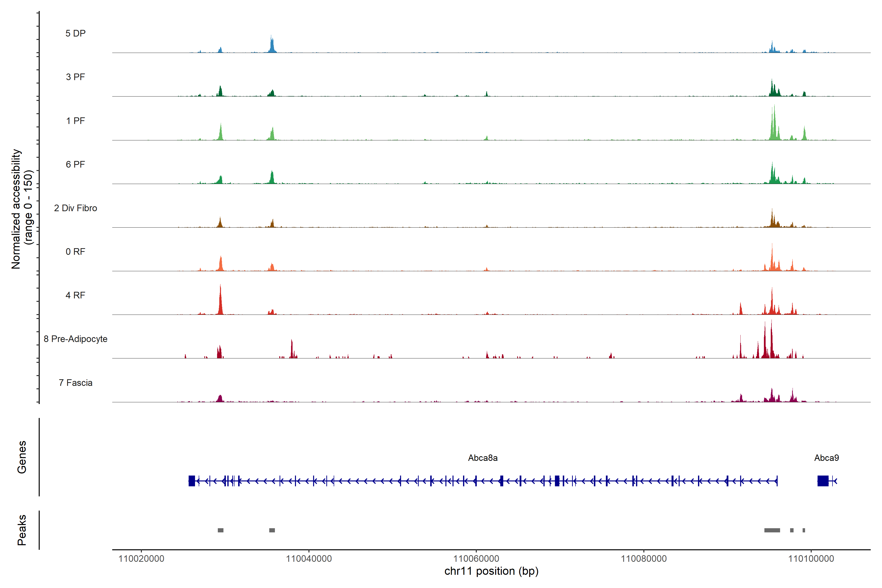Click the 110020000 axis tick label
Screen dimensions: 882x588
coord(141,559)
